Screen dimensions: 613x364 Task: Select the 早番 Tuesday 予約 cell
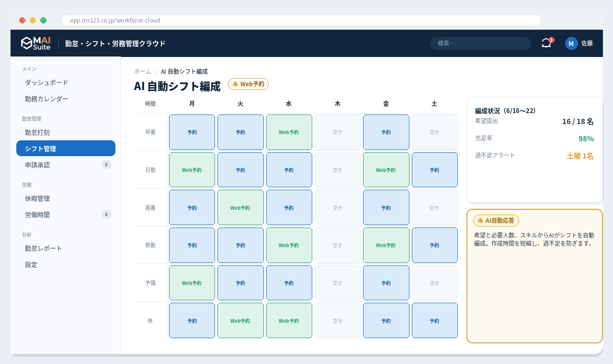click(240, 132)
